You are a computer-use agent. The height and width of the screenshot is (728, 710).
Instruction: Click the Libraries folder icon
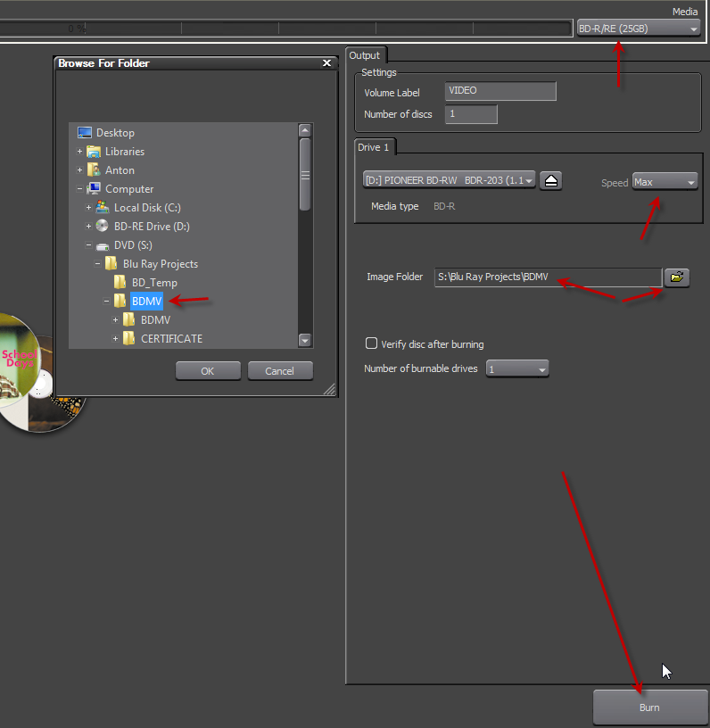pos(94,152)
